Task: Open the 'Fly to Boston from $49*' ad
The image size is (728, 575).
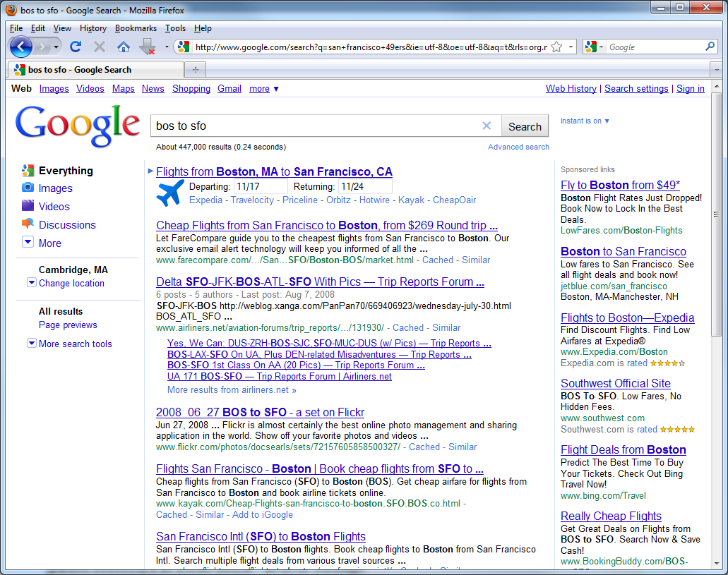Action: [x=620, y=185]
